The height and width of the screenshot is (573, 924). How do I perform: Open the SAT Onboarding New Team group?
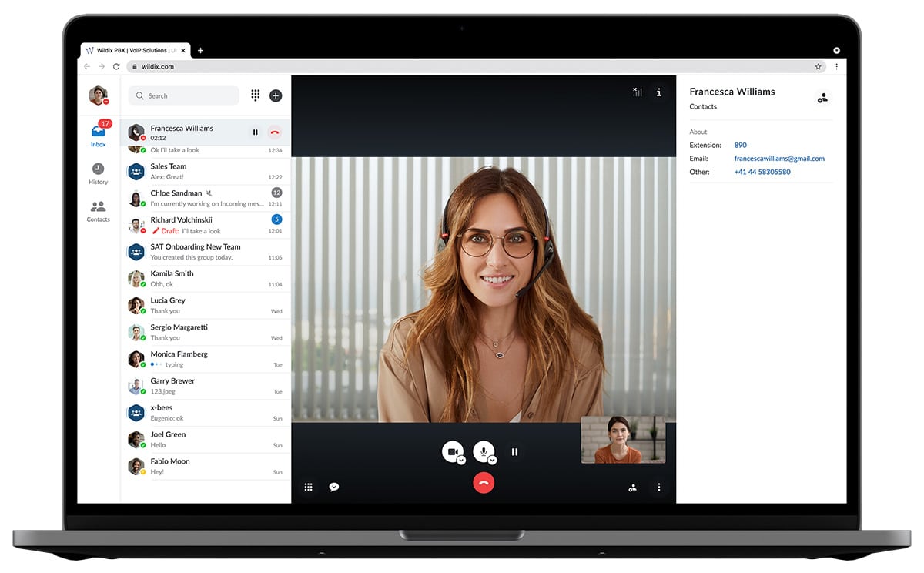[206, 252]
